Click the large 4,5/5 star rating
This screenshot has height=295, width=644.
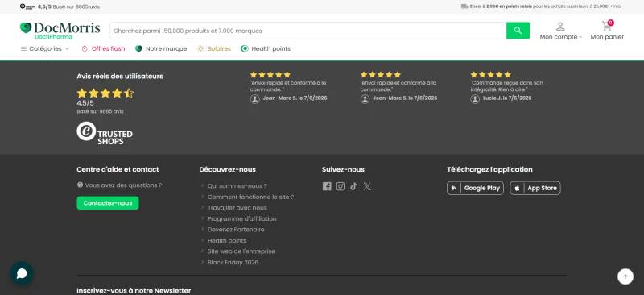pos(105,93)
